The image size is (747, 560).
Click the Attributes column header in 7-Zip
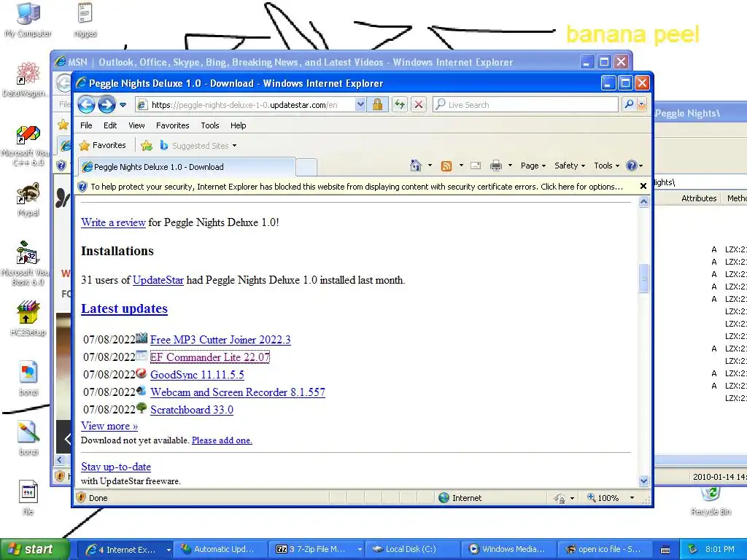point(699,198)
